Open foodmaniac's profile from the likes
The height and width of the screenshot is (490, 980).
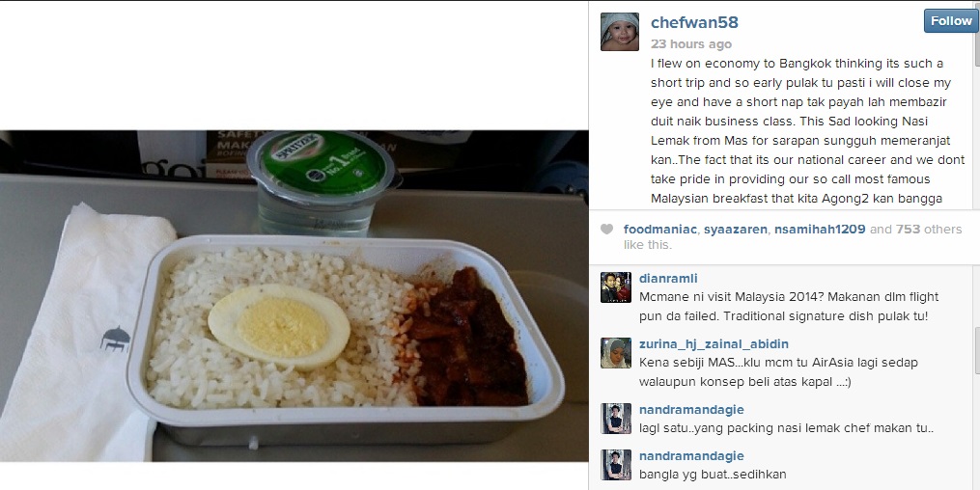(x=659, y=229)
